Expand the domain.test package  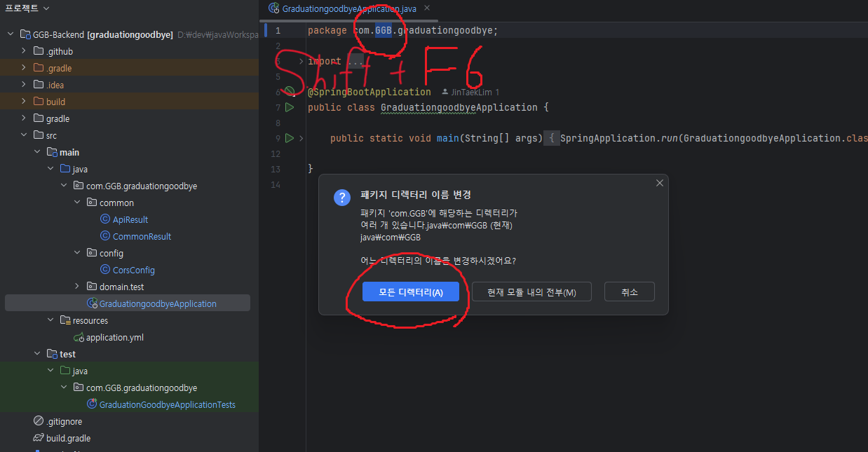pos(77,287)
